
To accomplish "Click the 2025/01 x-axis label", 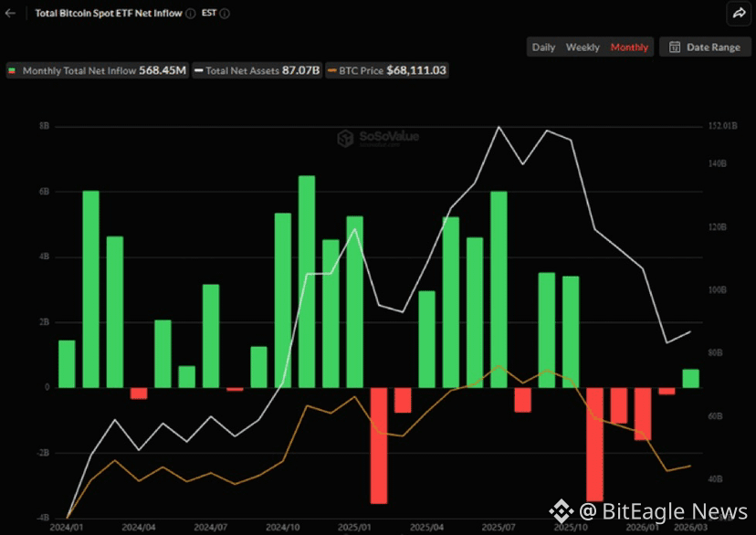I will tap(354, 528).
